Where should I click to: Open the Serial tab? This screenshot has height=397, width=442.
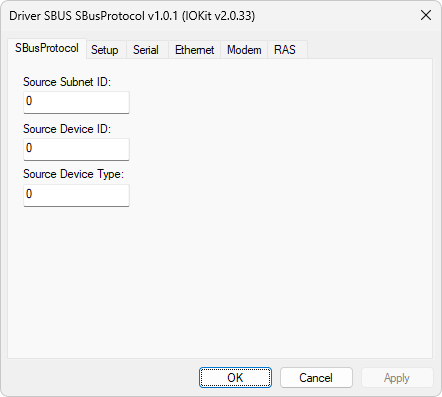146,50
